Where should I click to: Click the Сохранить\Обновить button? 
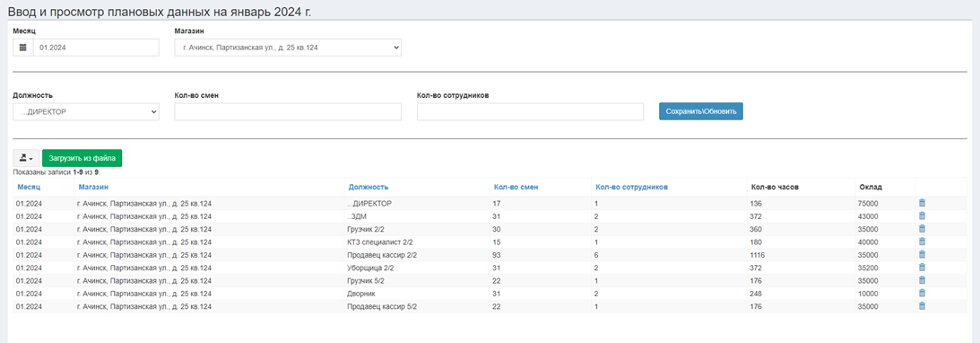700,111
